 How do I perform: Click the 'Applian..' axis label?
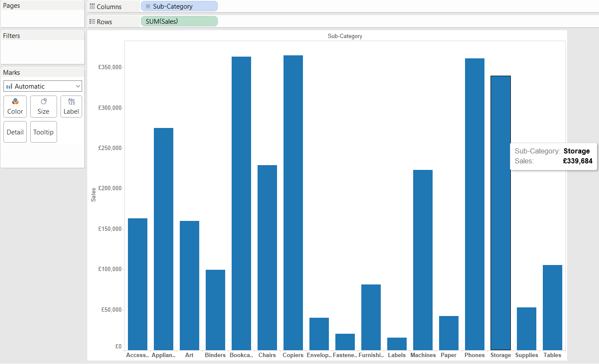pyautogui.click(x=163, y=355)
